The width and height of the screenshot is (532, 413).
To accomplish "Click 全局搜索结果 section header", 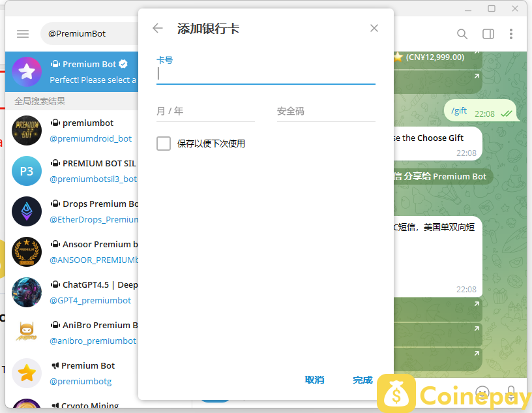I will pos(40,101).
